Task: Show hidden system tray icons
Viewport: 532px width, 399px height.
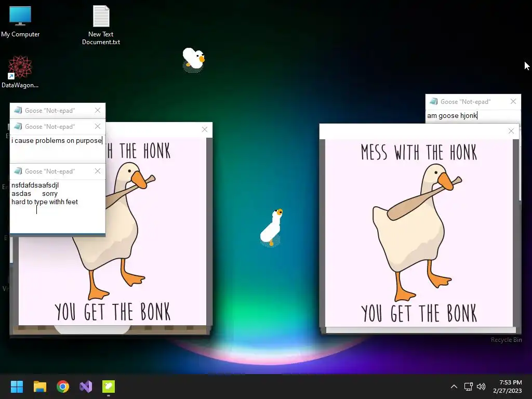Action: tap(454, 387)
